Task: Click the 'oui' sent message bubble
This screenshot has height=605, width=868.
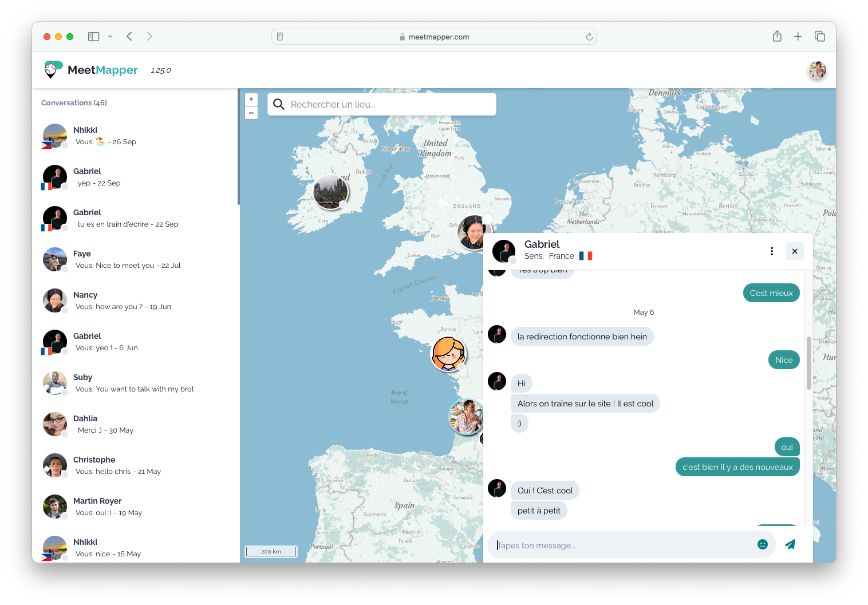Action: (787, 447)
